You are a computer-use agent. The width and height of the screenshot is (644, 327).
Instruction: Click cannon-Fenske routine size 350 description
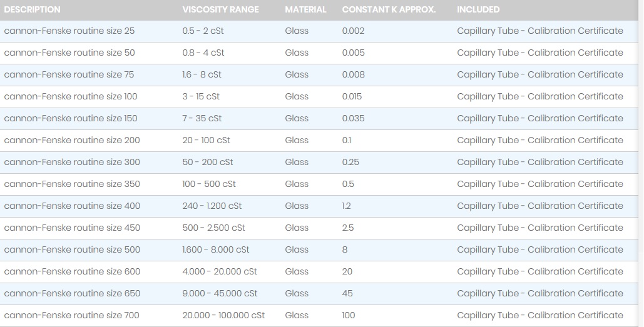[72, 184]
